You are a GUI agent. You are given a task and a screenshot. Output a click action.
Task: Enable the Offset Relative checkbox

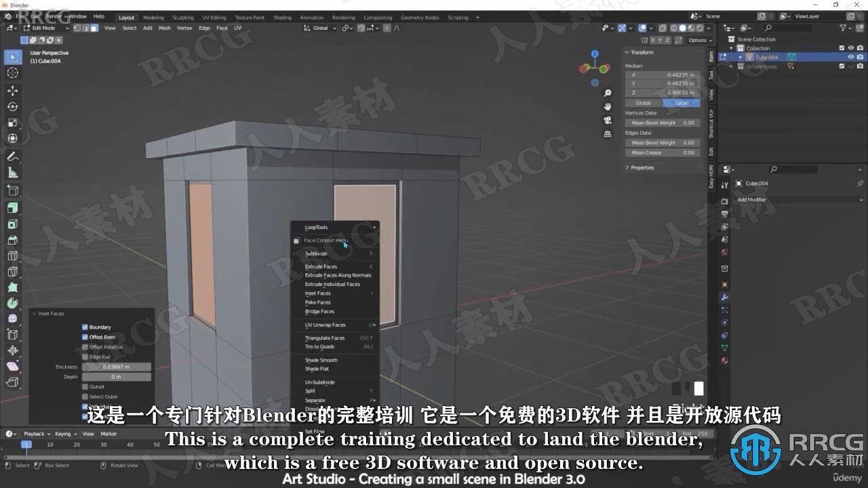[x=85, y=347]
